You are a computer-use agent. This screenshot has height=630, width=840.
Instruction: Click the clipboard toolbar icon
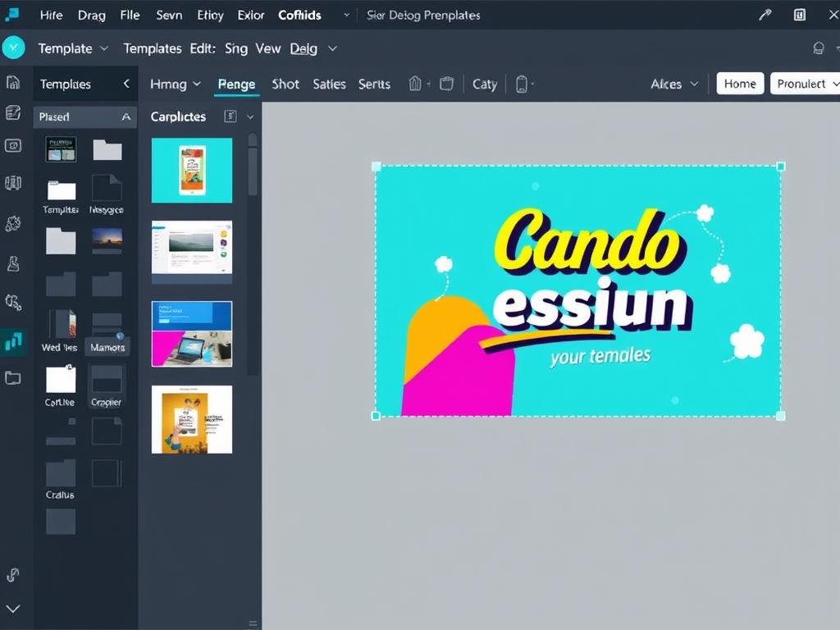pos(447,84)
